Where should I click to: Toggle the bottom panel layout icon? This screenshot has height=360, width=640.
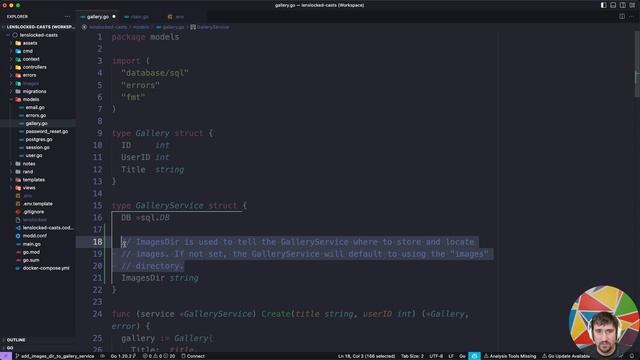(x=613, y=5)
